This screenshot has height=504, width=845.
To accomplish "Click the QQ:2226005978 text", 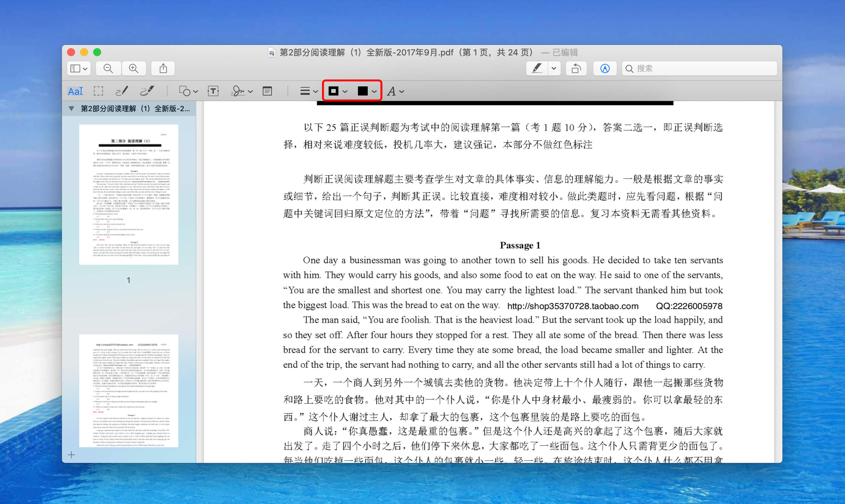I will click(x=689, y=306).
